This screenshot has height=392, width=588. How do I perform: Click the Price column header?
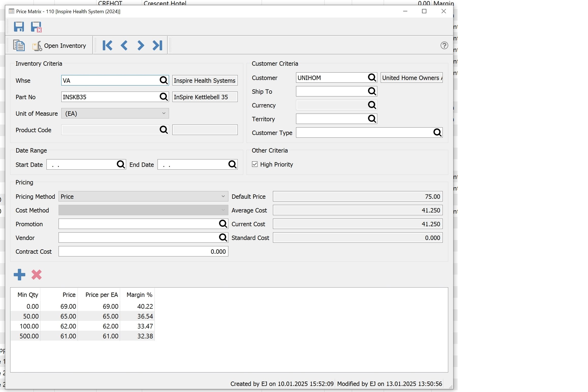(59, 295)
